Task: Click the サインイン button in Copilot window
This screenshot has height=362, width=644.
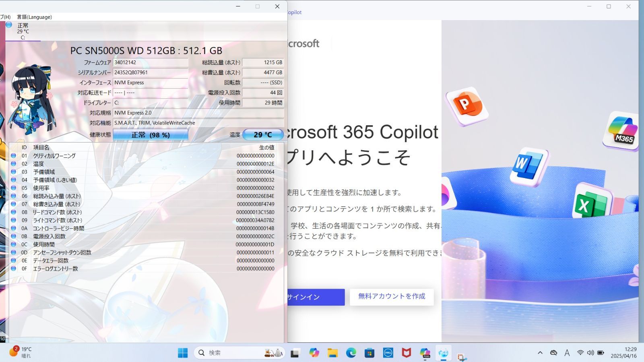Action: (x=316, y=297)
